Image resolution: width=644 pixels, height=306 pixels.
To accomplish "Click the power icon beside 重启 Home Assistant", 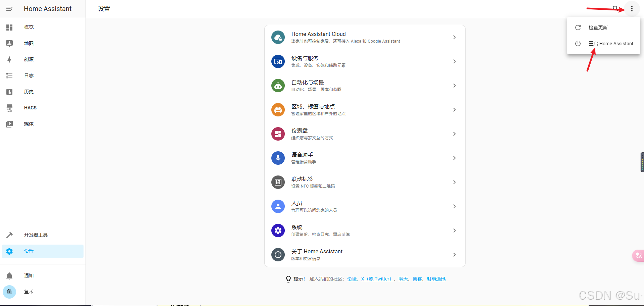I will tap(578, 44).
